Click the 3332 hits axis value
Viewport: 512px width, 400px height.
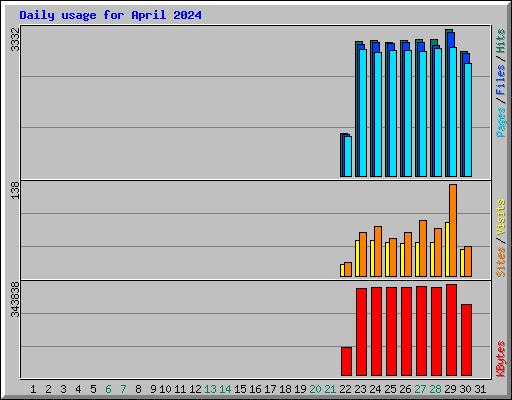15,39
